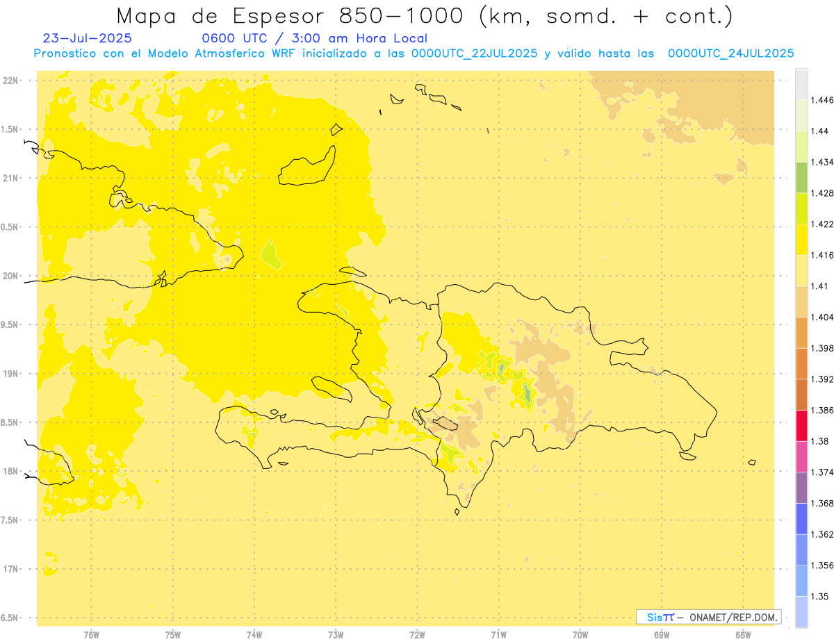Select the bright yellow swatch between 1.416 and 1.422

pos(802,240)
